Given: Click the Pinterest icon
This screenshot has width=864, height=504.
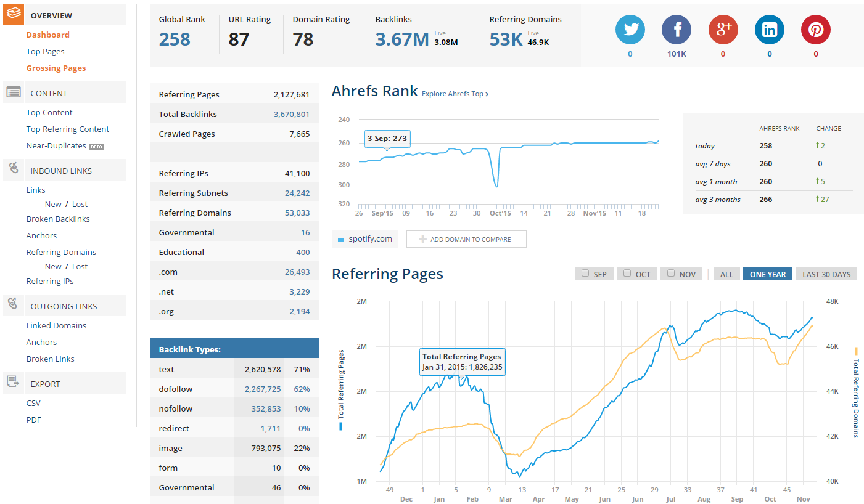Looking at the screenshot, I should (x=816, y=30).
